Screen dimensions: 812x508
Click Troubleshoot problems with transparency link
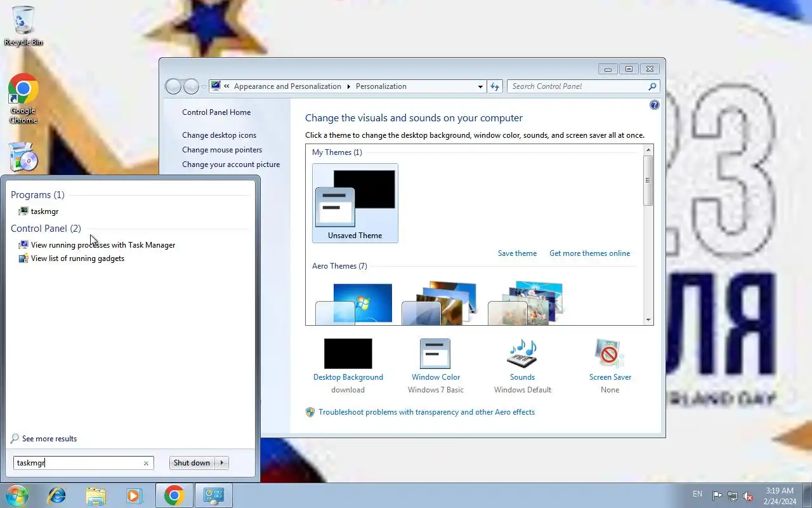[x=426, y=412]
